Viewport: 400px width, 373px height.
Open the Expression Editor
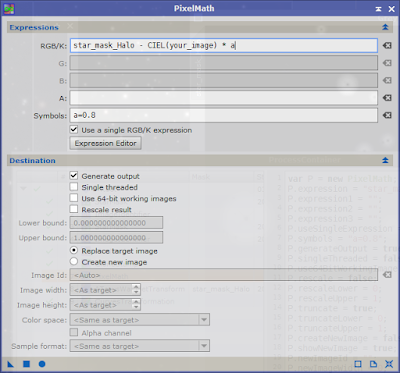[105, 143]
